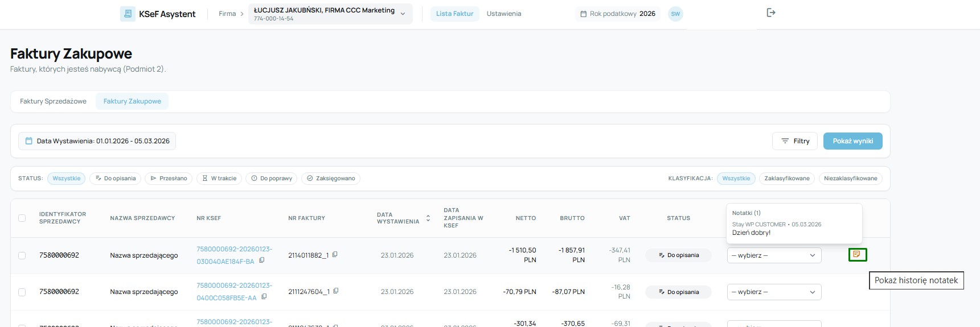Select the status filter Wszystkie
This screenshot has height=327, width=980.
coord(67,179)
